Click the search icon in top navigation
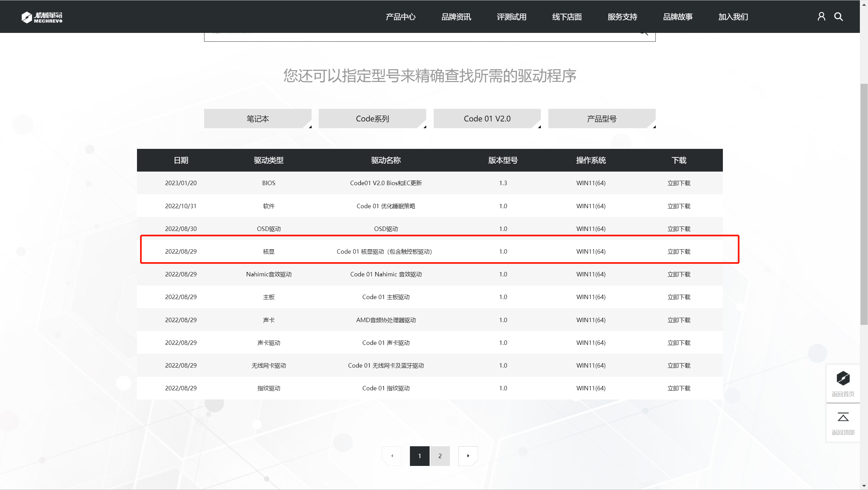Viewport: 868px width, 490px height. 839,16
